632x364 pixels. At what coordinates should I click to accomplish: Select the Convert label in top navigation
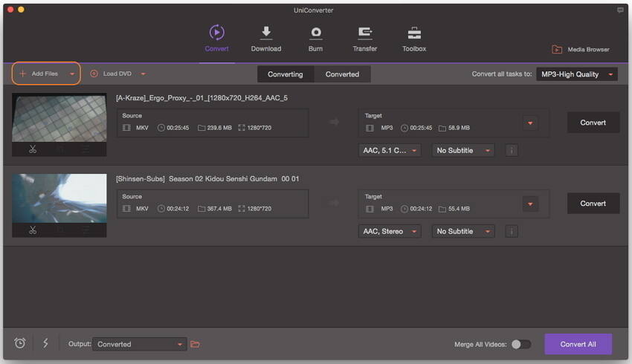click(x=217, y=49)
